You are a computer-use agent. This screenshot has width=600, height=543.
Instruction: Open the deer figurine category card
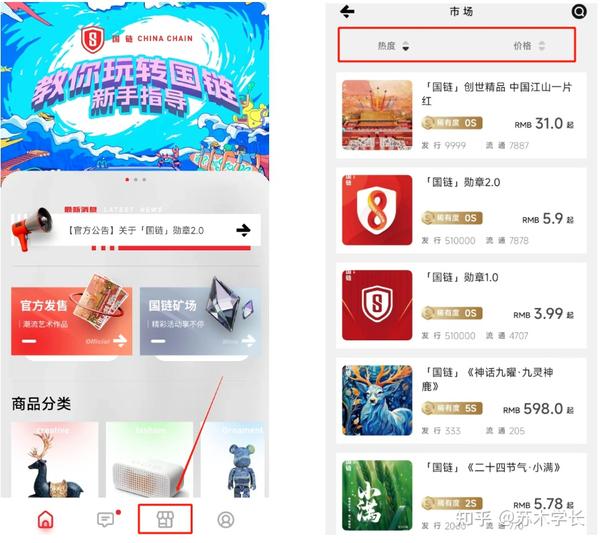55,460
